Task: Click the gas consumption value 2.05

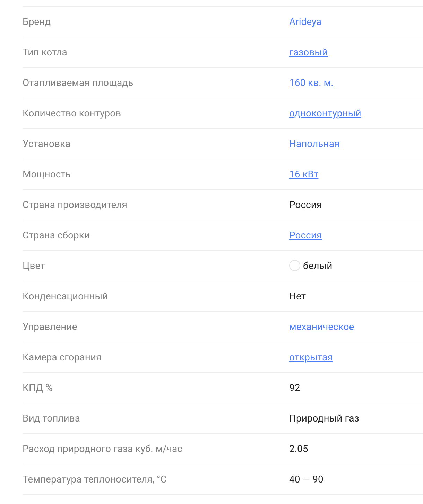Action: pos(299,449)
